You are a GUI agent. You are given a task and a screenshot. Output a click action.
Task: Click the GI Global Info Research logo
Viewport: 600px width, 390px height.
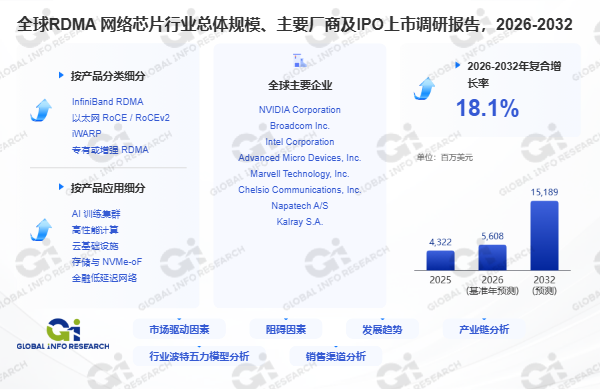tap(63, 334)
